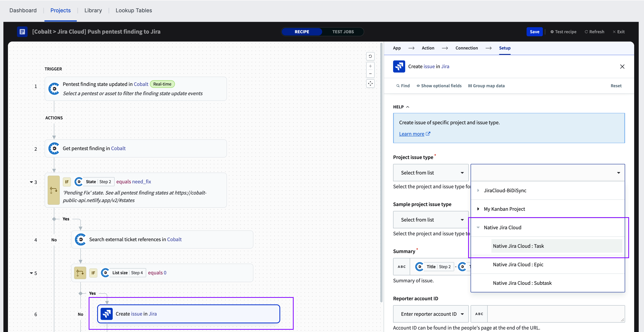Click the canvas vertical scrollbar
The height and width of the screenshot is (332, 644).
[381, 172]
